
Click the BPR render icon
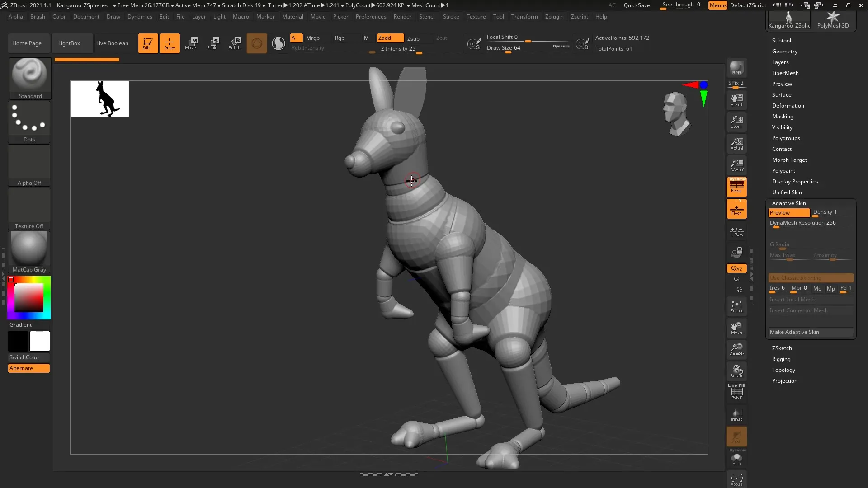tap(736, 68)
